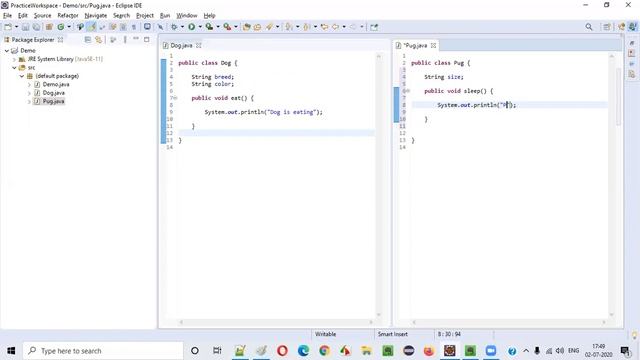Click the New Java Class green icon
Screen dimensions: 640x360
coord(61,27)
